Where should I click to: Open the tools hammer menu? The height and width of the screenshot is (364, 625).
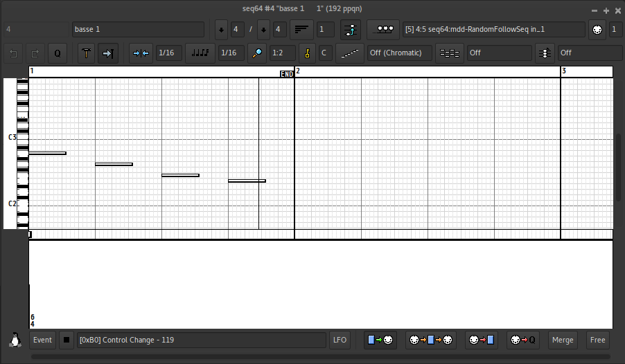coord(86,53)
